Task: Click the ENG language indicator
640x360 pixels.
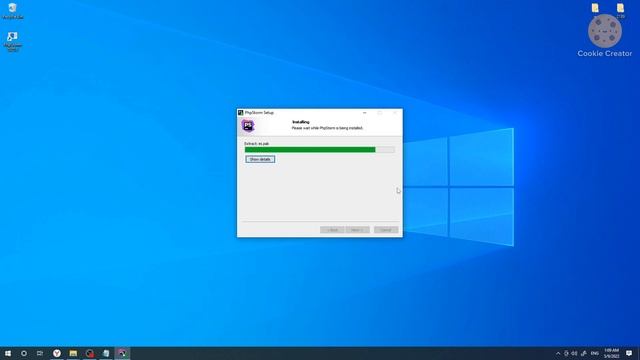Action: (595, 353)
